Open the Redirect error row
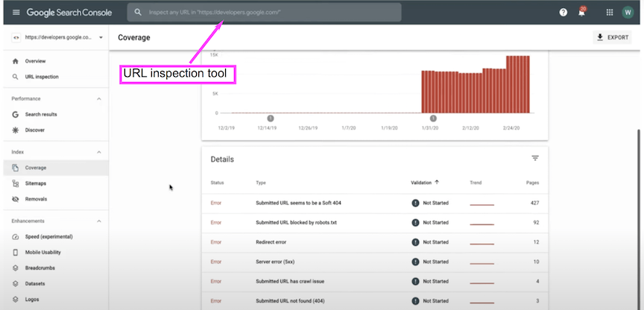The height and width of the screenshot is (310, 644). coord(375,243)
